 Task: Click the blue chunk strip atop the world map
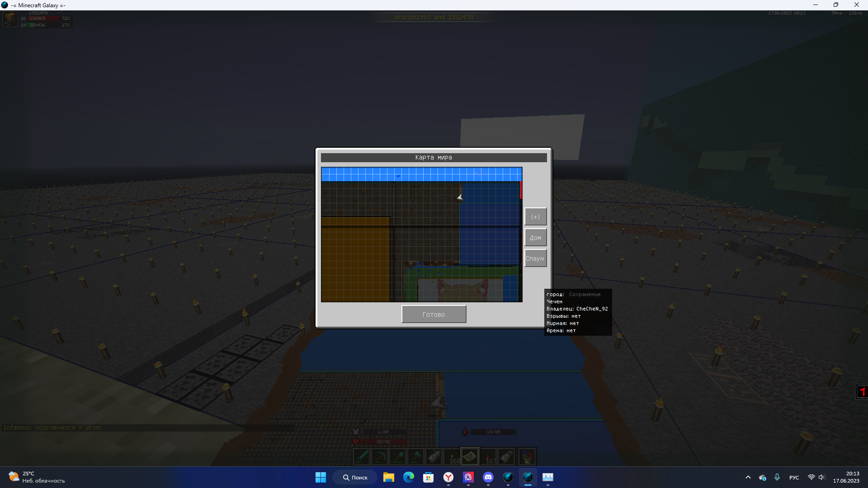[x=422, y=174]
